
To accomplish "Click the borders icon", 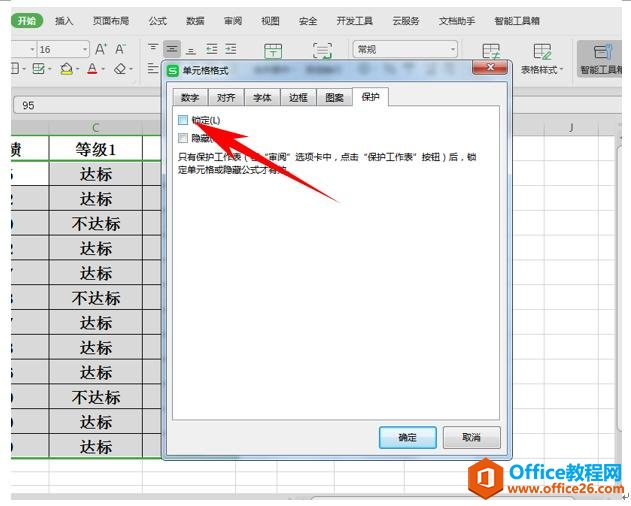I will pyautogui.click(x=15, y=69).
